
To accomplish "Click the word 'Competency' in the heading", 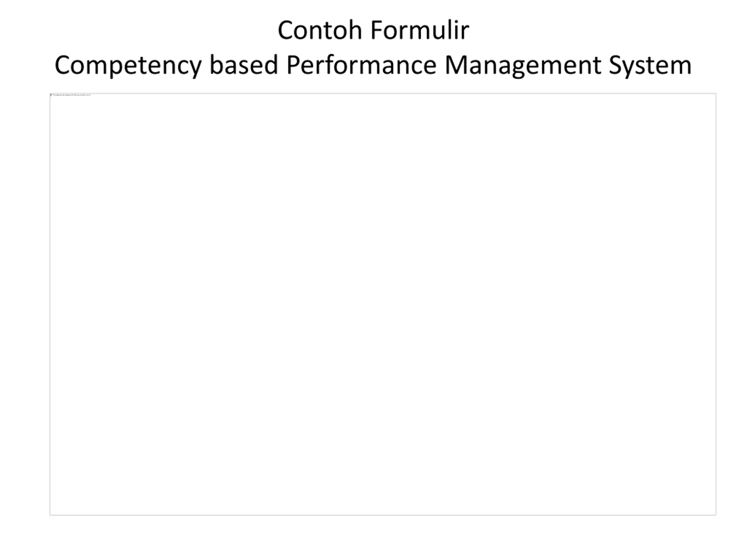I will [128, 66].
